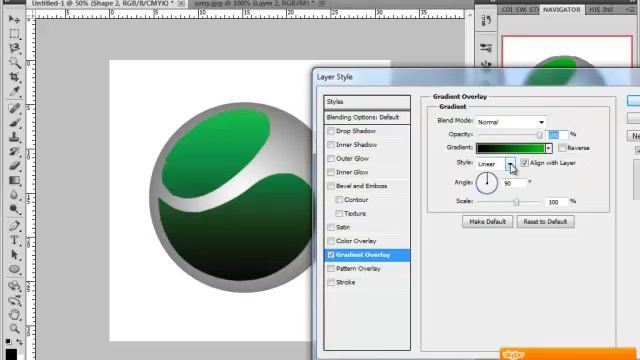Viewport: 640px width, 360px height.
Task: Select the Polygonal Lasso tool
Action: click(14, 48)
